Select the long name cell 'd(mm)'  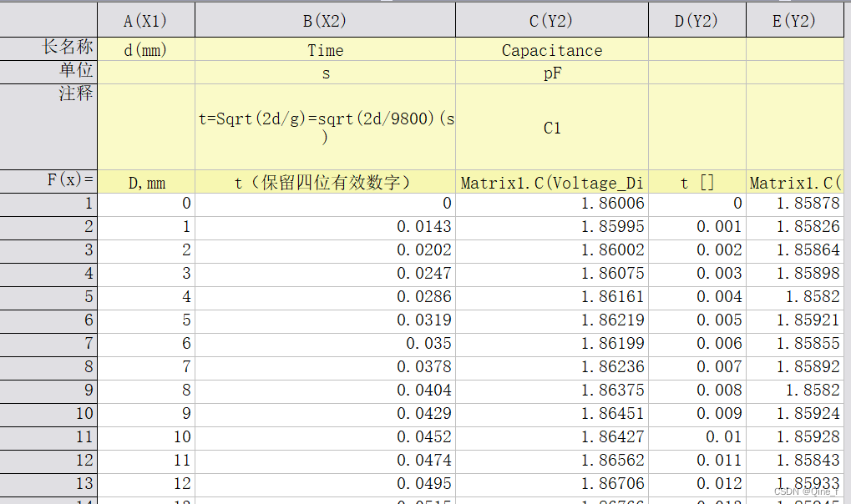click(146, 49)
